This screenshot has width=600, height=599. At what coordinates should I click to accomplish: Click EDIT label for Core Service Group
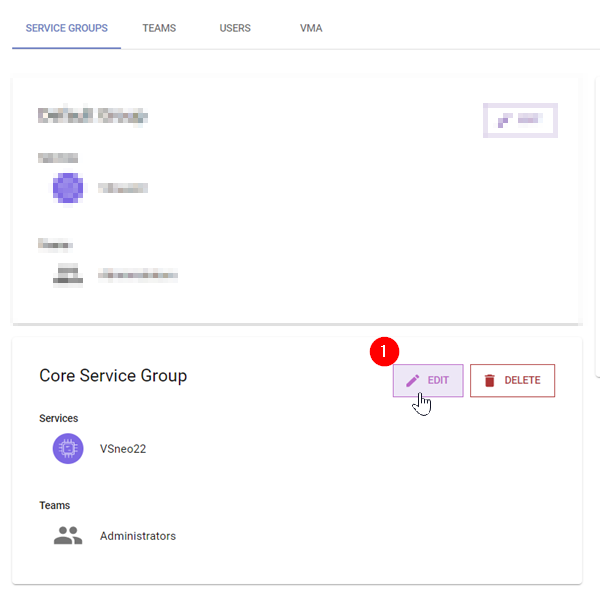pos(439,381)
